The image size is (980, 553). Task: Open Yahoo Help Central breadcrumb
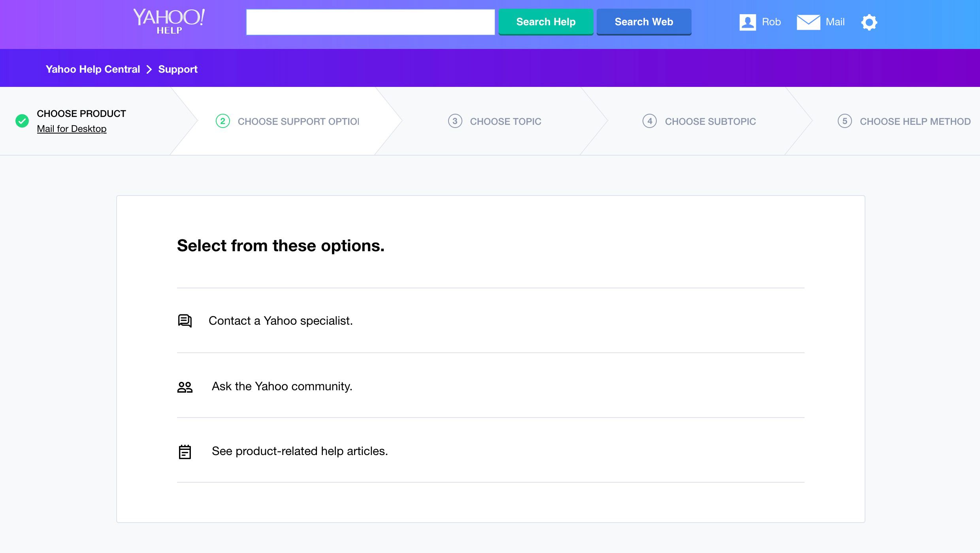point(93,69)
